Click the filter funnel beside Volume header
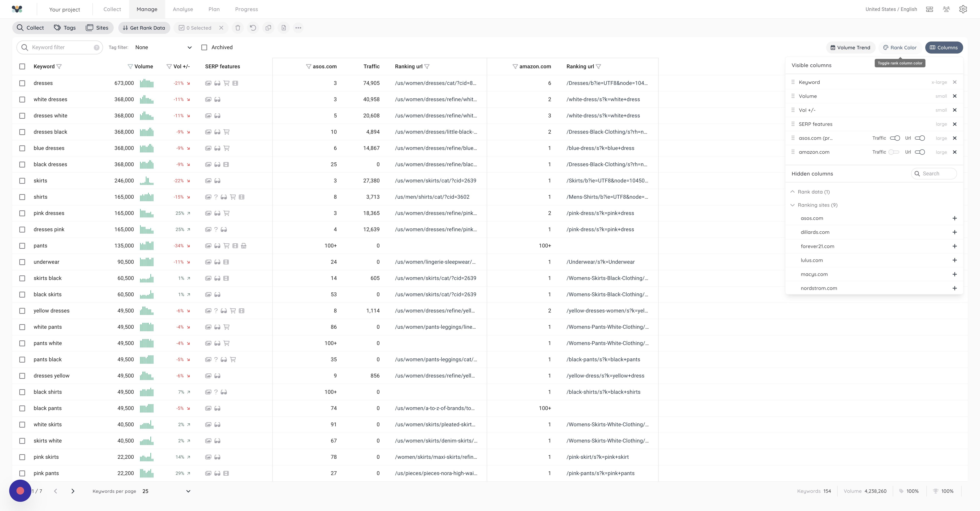 click(130, 67)
